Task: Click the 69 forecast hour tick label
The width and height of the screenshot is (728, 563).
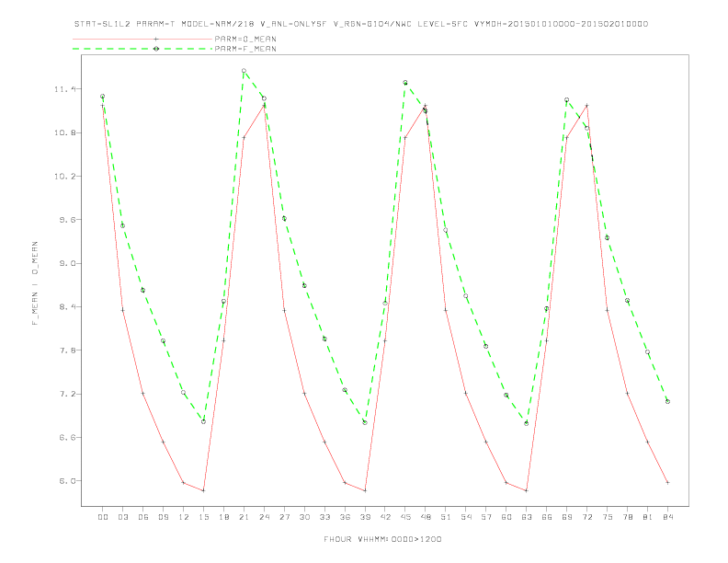Action: point(567,517)
